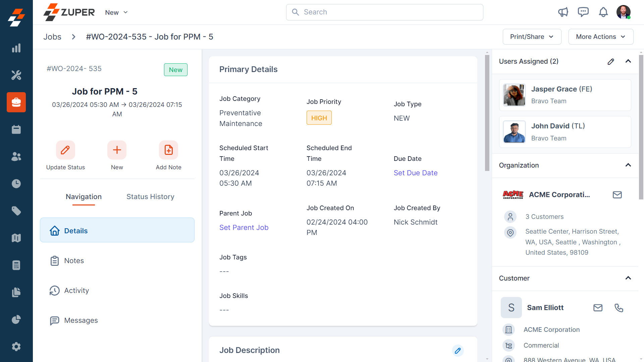Click phone icon next to Sam Elliott
This screenshot has width=644, height=362.
[x=619, y=308]
